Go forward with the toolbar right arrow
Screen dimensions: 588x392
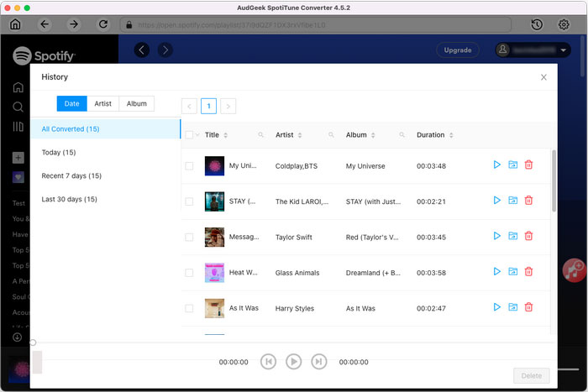(74, 24)
